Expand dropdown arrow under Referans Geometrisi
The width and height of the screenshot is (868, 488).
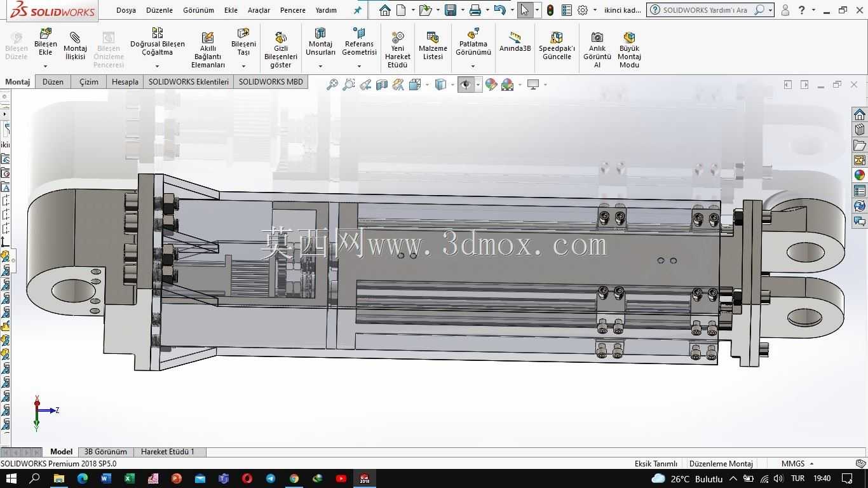click(x=359, y=66)
